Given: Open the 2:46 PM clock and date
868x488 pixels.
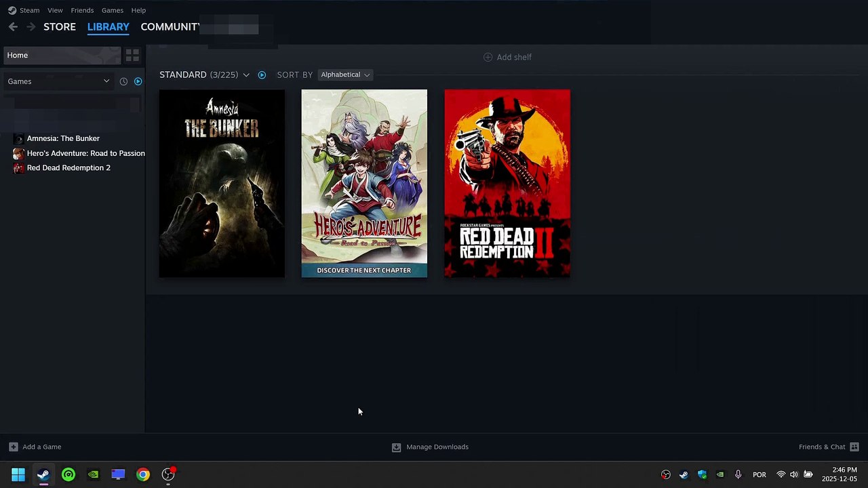Looking at the screenshot, I should click(x=839, y=474).
